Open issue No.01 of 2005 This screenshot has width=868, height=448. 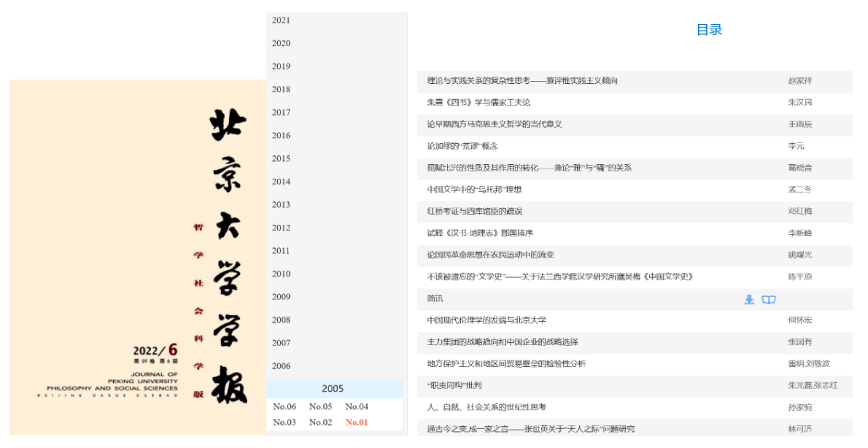point(356,422)
